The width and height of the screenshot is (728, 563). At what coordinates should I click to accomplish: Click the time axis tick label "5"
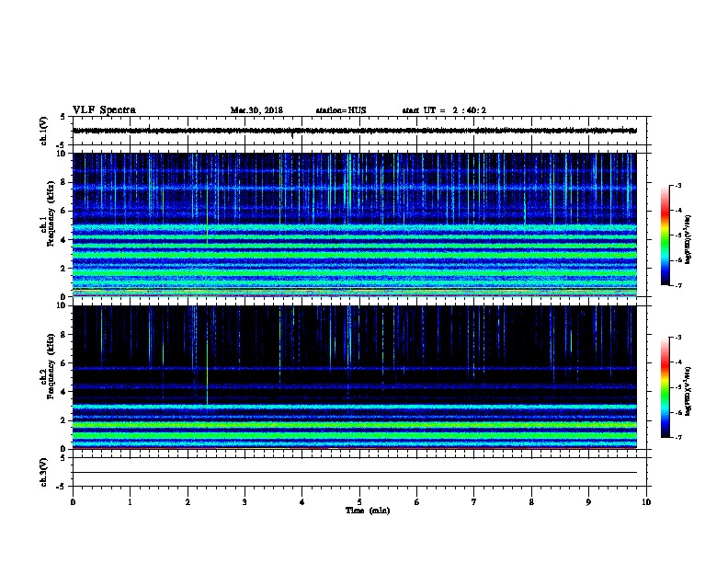tap(359, 502)
